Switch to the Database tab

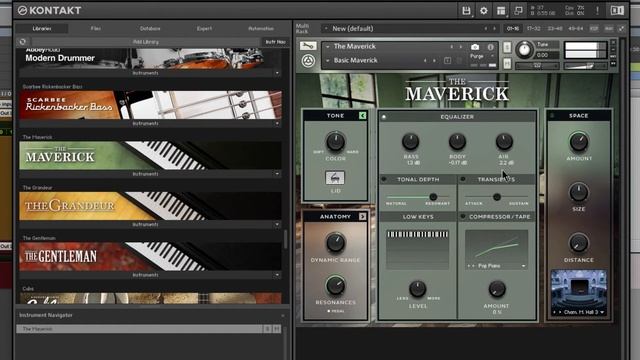click(x=150, y=29)
